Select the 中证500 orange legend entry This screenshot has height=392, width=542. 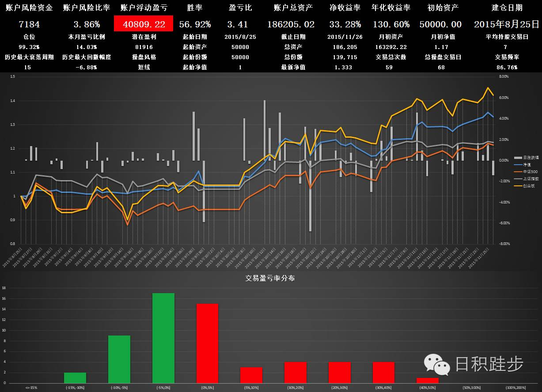tap(528, 171)
